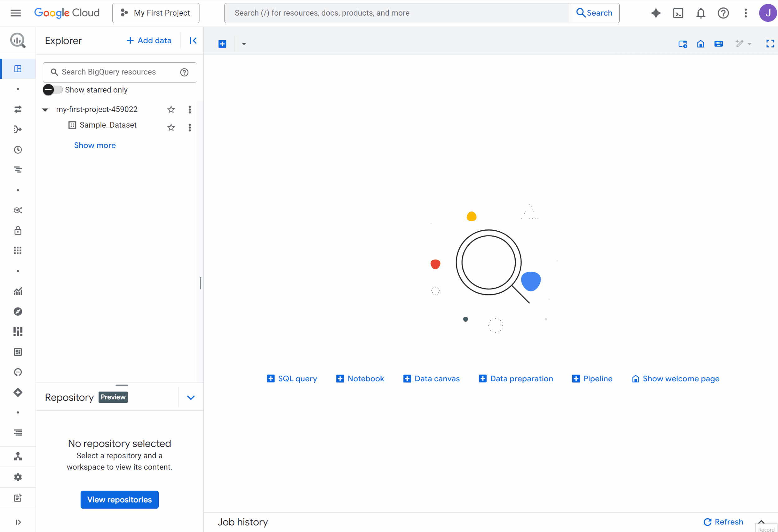Open actions menu for my-first-project-459022
778x532 pixels.
pos(190,110)
